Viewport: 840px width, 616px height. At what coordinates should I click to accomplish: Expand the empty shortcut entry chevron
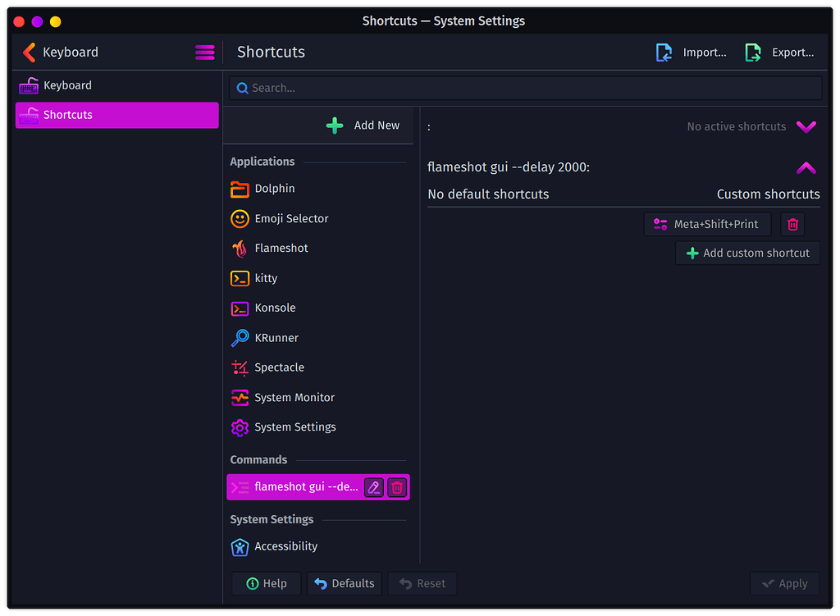[806, 126]
